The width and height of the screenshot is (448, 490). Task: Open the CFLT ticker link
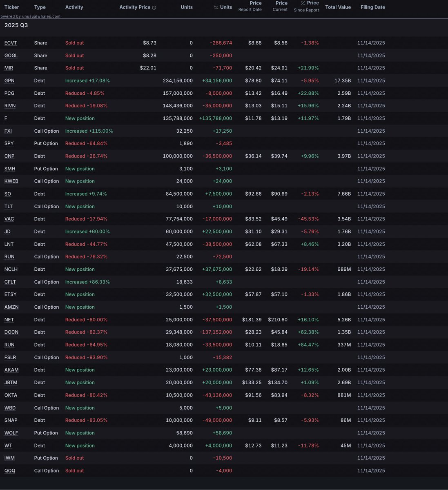(x=10, y=282)
